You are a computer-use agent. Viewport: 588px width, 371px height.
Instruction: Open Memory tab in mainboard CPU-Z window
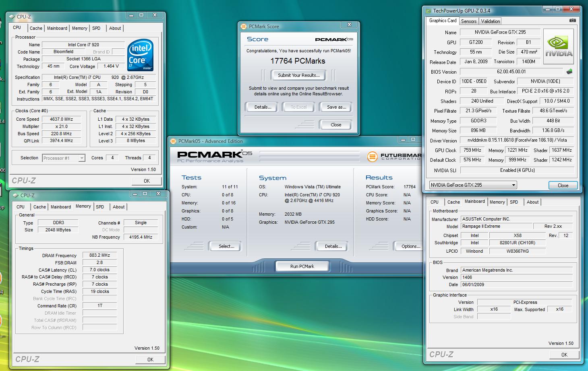point(497,202)
